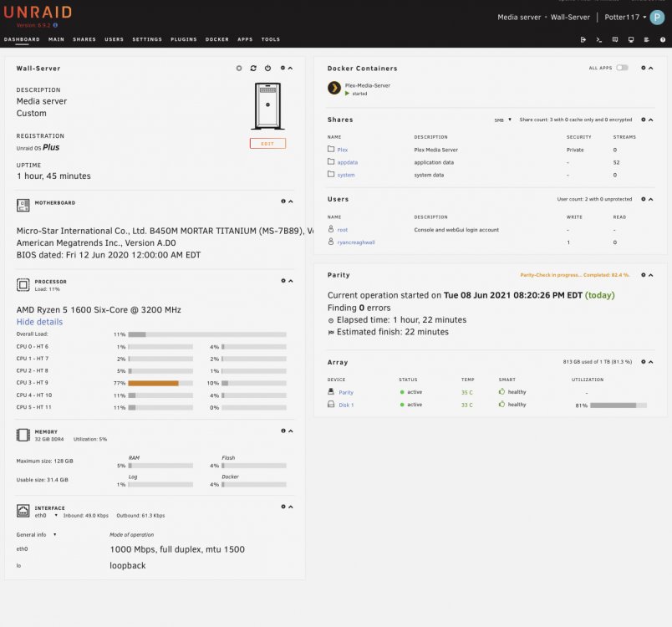Open the Parity device link in Array
Image resolution: width=672 pixels, height=627 pixels.
click(x=346, y=392)
